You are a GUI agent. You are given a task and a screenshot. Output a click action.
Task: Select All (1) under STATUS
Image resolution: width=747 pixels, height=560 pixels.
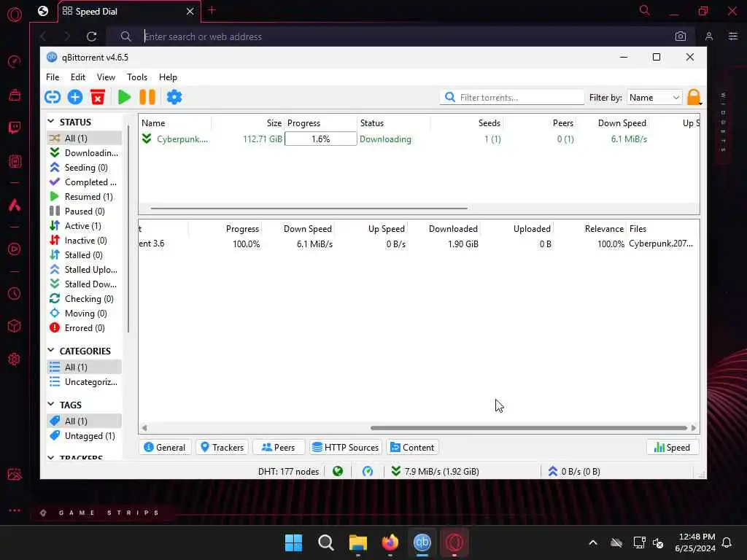coord(85,138)
